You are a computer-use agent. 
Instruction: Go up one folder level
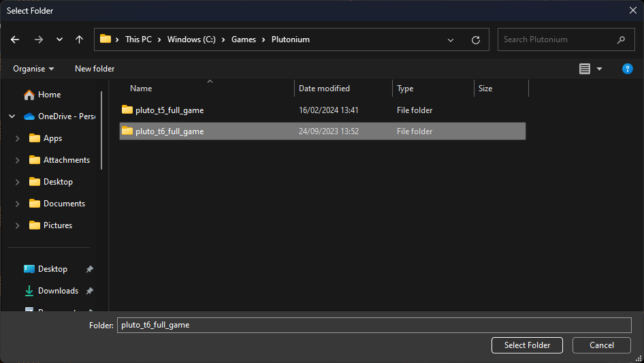[x=79, y=40]
